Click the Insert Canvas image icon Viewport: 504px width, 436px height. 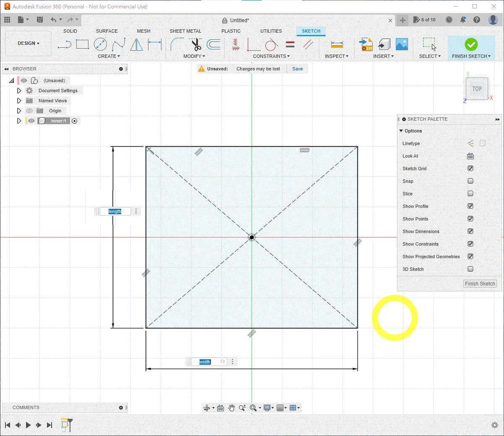pyautogui.click(x=402, y=44)
